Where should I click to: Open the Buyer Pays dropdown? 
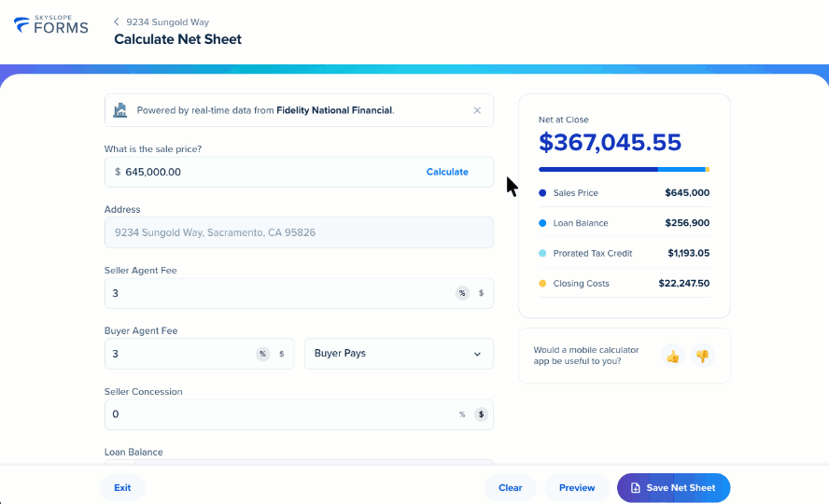click(x=399, y=354)
